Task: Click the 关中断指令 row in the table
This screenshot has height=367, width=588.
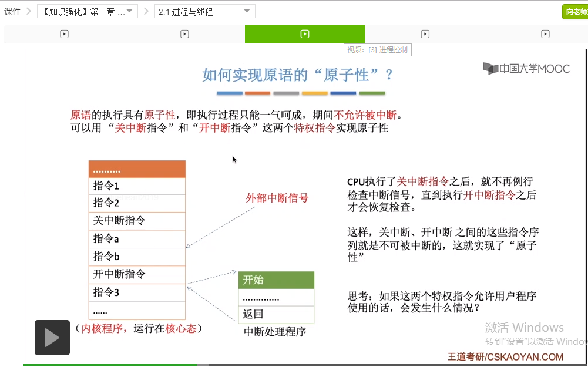Action: [x=137, y=221]
